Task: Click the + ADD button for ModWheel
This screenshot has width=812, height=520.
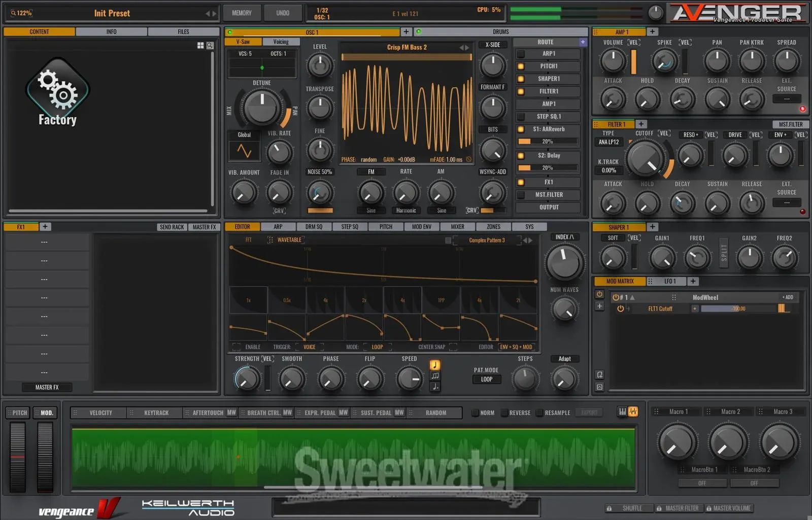Action: 788,297
